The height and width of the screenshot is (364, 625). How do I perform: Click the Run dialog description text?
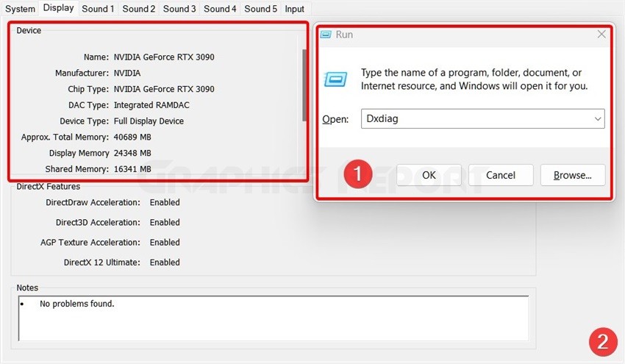click(474, 79)
